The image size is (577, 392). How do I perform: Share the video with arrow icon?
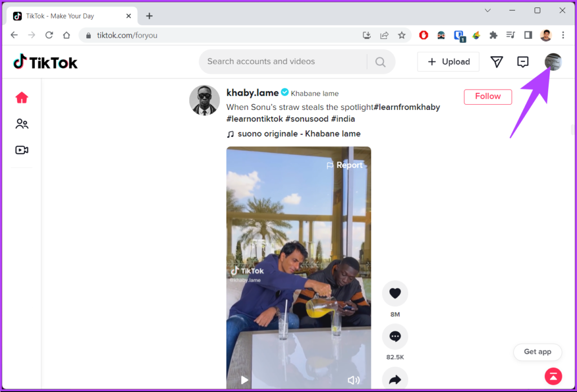pos(395,379)
